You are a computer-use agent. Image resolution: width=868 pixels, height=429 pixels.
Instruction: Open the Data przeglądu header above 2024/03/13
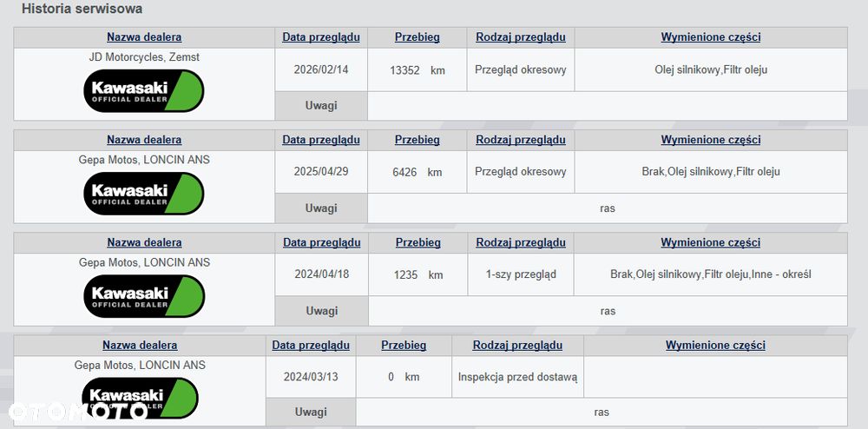point(311,345)
